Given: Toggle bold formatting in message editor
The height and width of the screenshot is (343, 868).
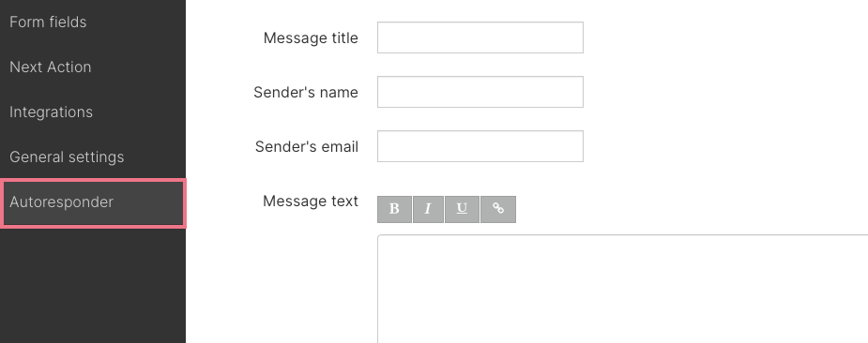Looking at the screenshot, I should point(394,209).
